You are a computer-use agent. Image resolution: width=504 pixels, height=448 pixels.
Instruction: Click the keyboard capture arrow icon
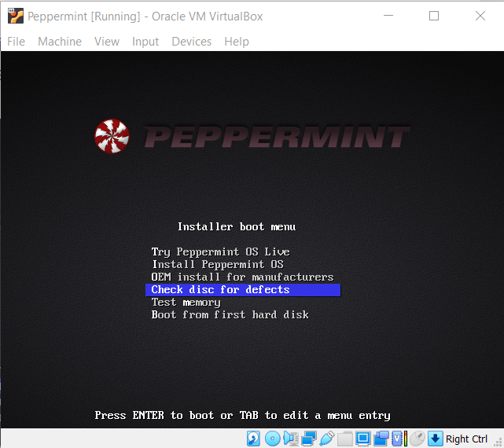tap(436, 439)
